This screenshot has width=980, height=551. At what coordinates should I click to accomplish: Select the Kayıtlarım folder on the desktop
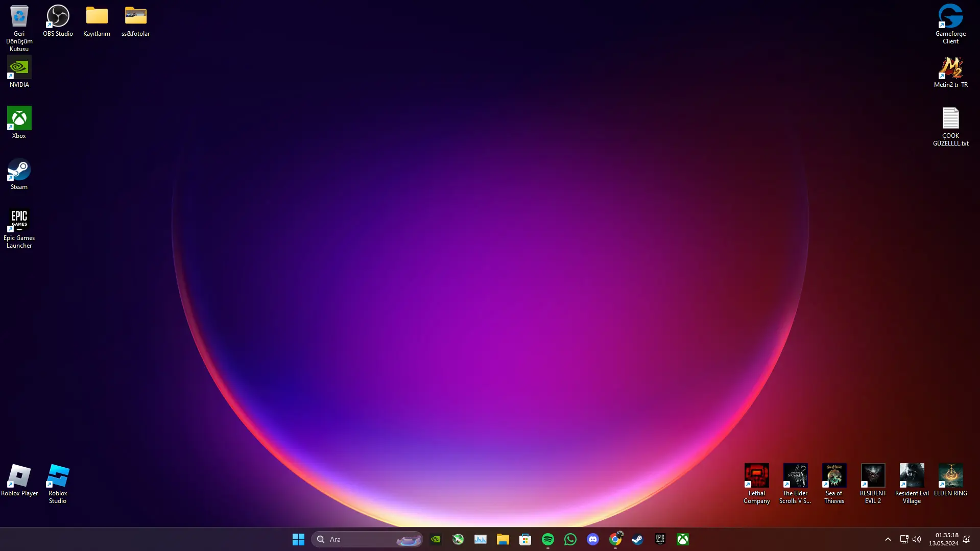97,21
